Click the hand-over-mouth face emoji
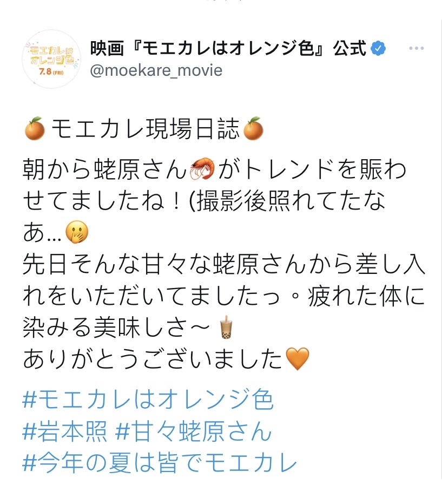 (x=77, y=232)
